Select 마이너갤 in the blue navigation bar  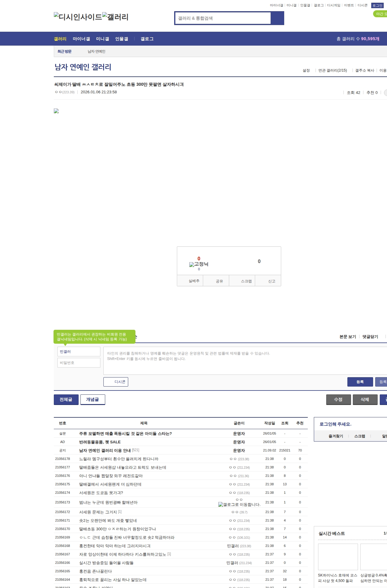pos(81,39)
